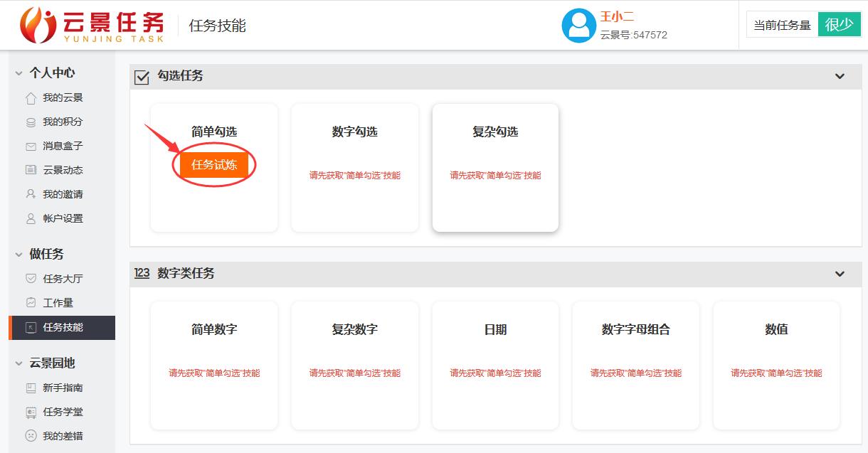
Task: Open the 新手指南 menu entry
Action: pos(63,388)
